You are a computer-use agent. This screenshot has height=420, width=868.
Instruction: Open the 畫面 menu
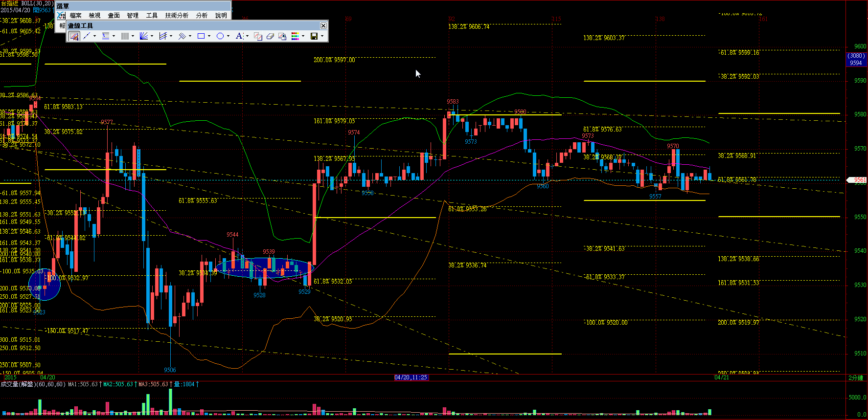(x=114, y=15)
